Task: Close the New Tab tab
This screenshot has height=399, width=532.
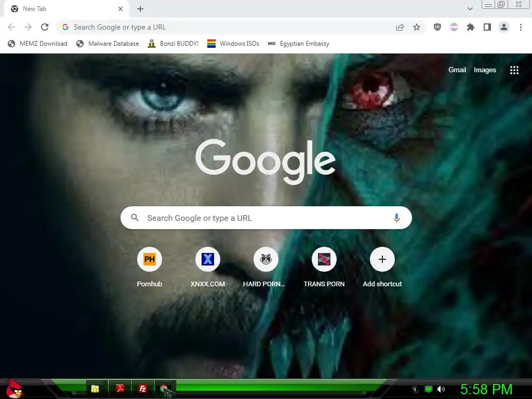Action: 121,9
